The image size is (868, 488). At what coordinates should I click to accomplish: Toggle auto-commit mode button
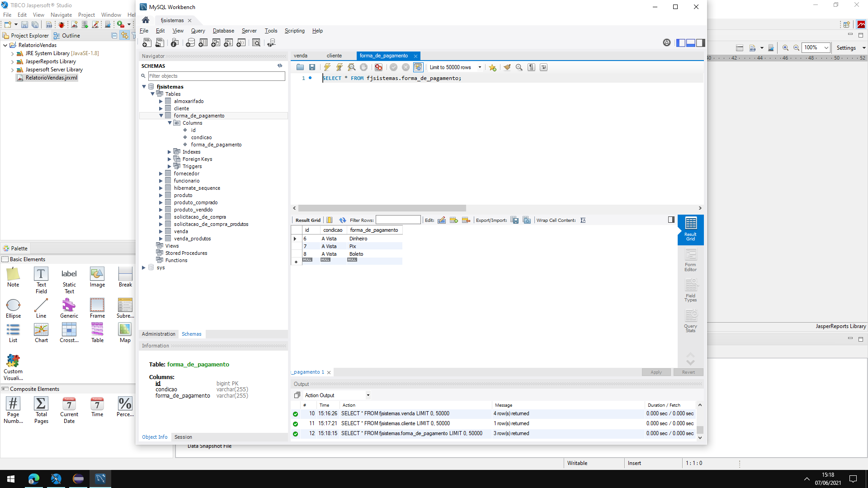coord(418,67)
